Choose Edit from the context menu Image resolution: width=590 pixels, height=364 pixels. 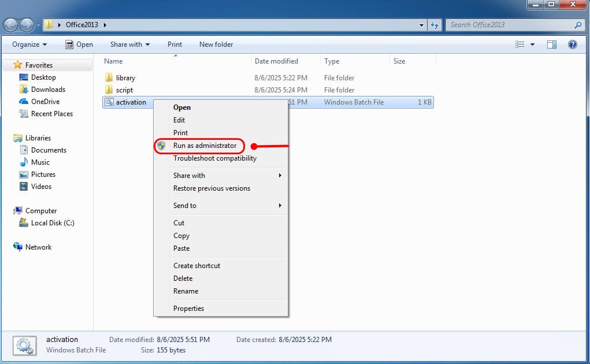(x=179, y=120)
